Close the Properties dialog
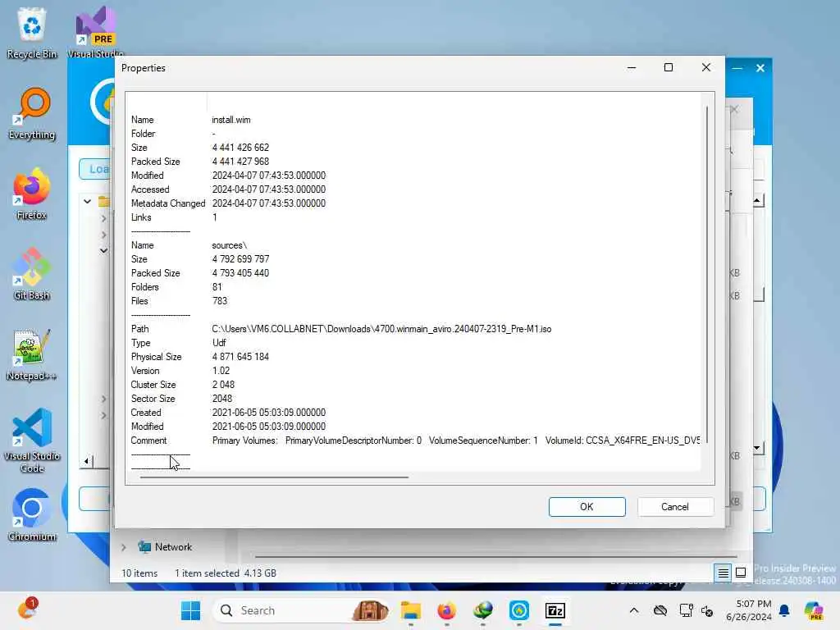 (706, 67)
